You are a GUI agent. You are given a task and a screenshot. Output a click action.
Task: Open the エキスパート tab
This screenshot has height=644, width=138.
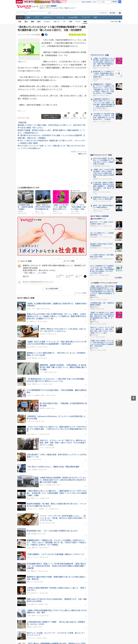tap(48, 17)
